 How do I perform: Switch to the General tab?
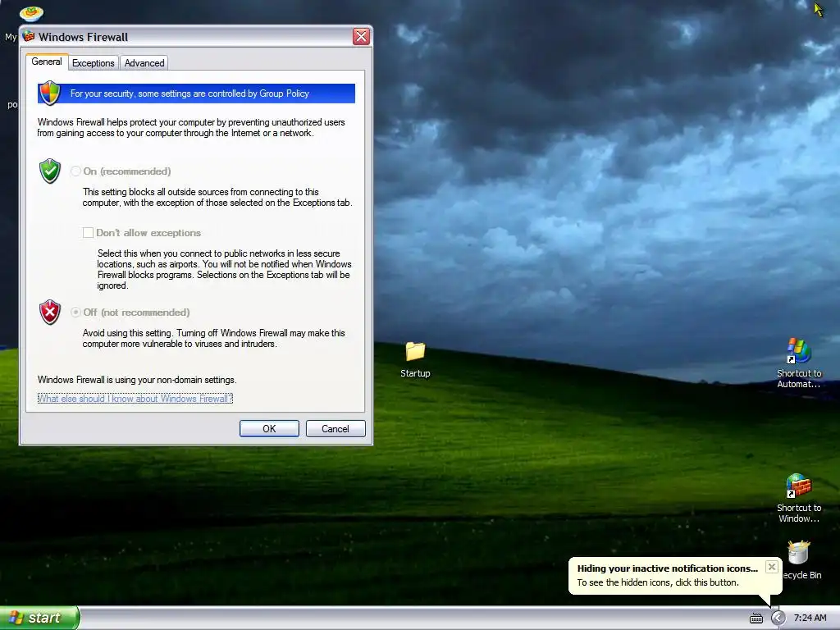pyautogui.click(x=47, y=62)
